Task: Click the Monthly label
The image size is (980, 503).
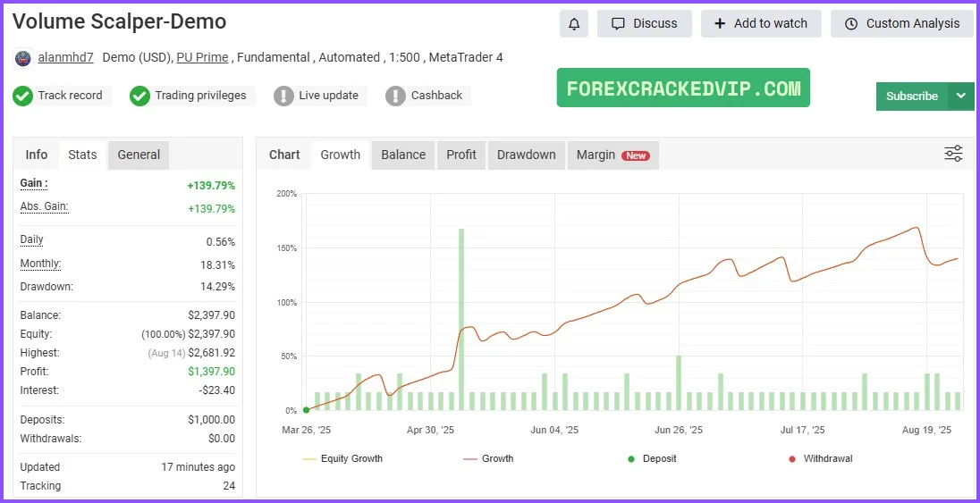Action: tap(40, 263)
